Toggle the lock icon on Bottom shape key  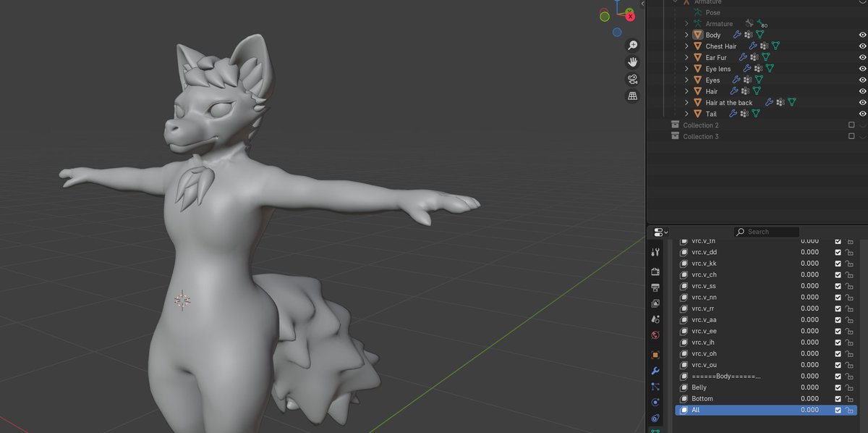click(x=849, y=398)
